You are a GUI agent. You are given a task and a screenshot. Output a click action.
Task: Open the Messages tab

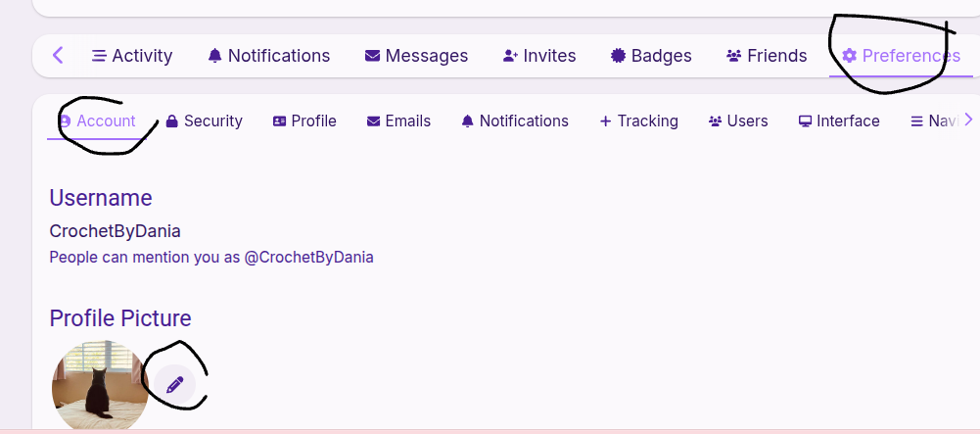(x=416, y=56)
